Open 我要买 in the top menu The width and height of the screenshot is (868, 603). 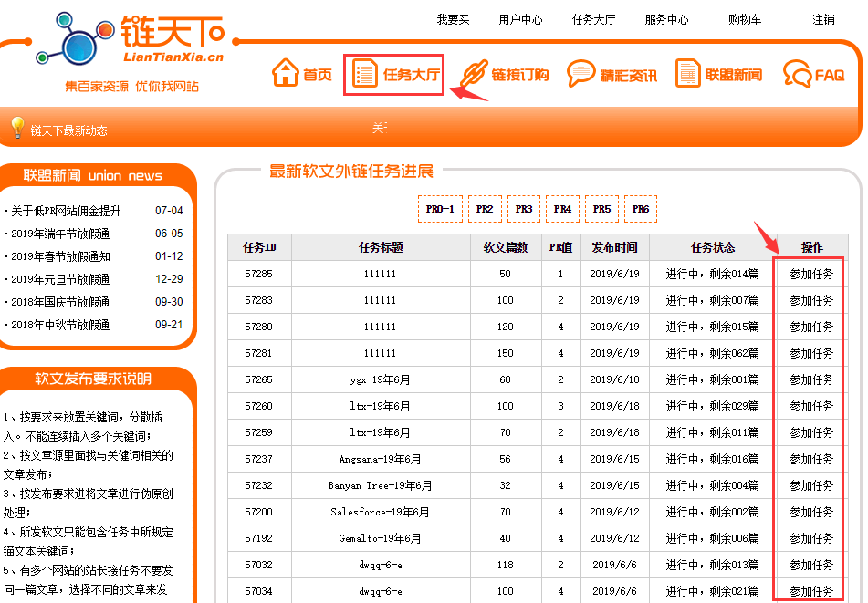coord(453,20)
